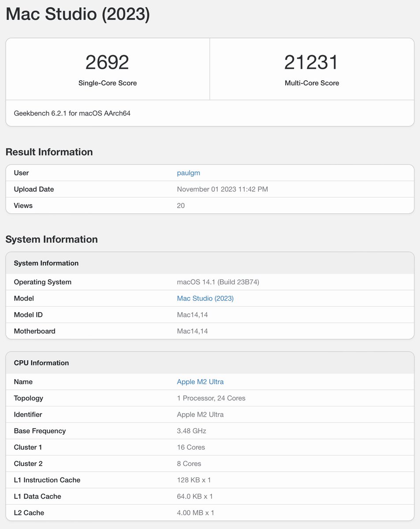Click the Result Information heading
This screenshot has height=529, width=420.
coord(49,152)
